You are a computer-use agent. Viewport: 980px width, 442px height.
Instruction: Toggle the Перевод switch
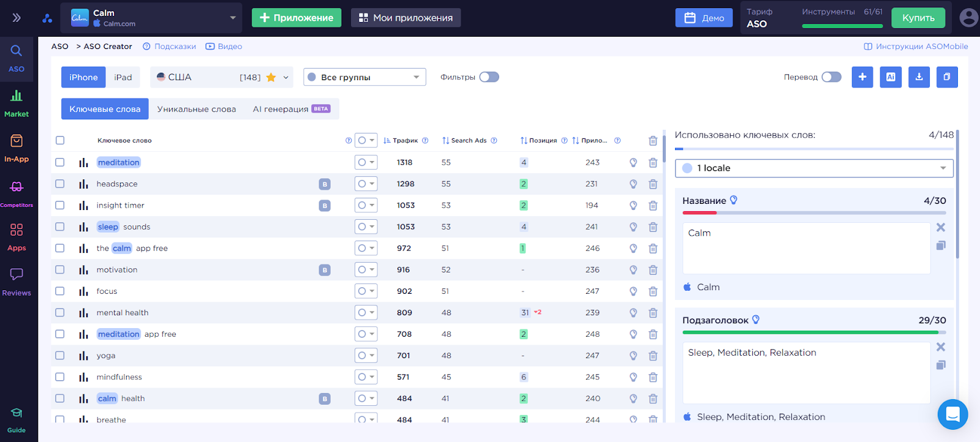(x=831, y=77)
